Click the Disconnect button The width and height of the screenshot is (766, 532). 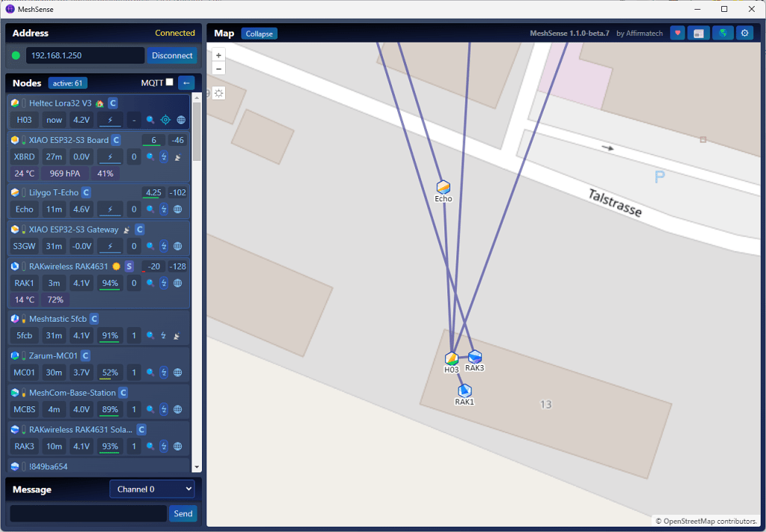click(172, 55)
